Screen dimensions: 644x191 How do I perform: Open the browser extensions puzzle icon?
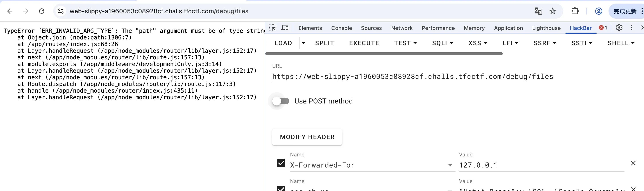[575, 11]
